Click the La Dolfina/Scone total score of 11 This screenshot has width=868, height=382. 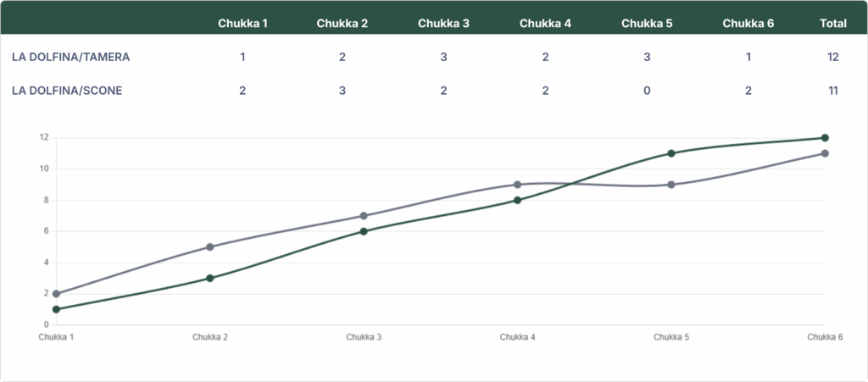pos(833,90)
